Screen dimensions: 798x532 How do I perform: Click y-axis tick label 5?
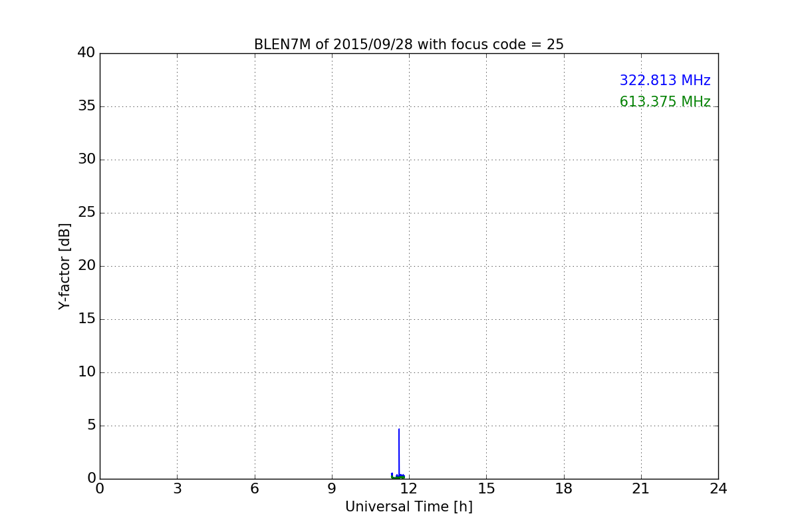pos(91,425)
